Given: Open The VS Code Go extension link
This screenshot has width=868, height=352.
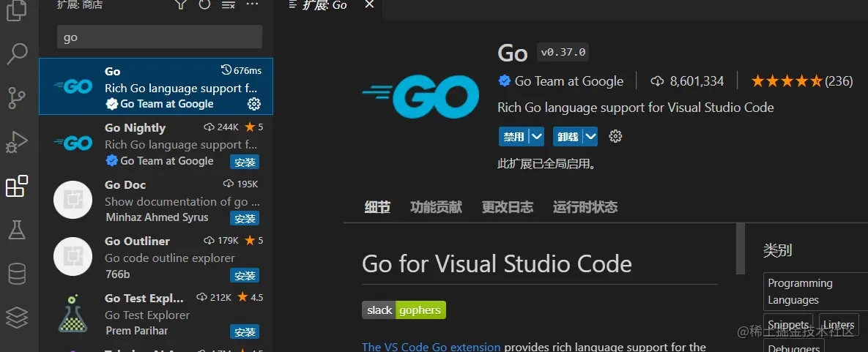Looking at the screenshot, I should (x=431, y=347).
